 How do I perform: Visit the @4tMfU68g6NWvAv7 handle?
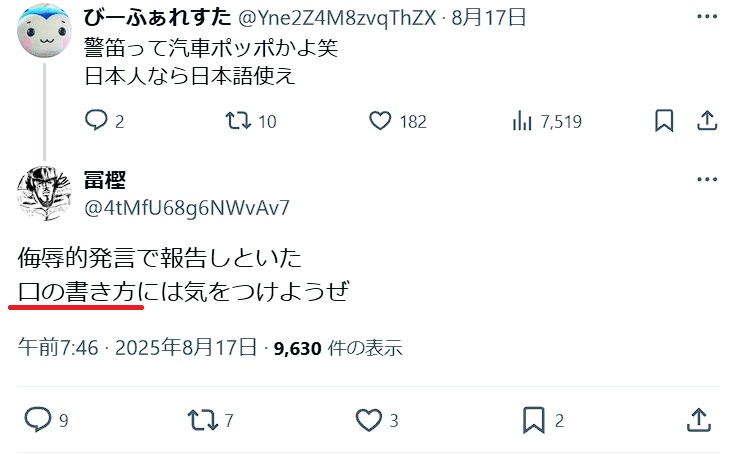(187, 208)
